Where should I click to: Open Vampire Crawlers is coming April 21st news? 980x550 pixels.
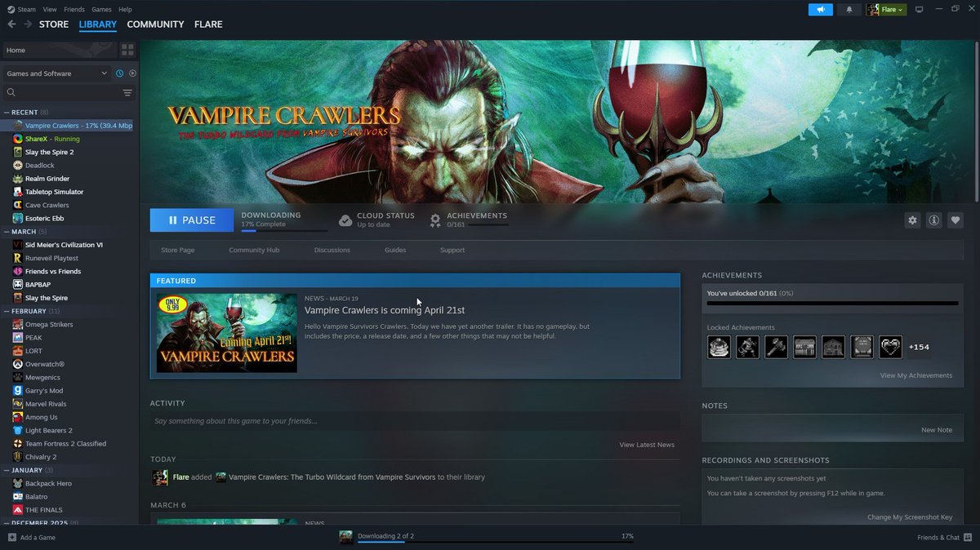[385, 310]
